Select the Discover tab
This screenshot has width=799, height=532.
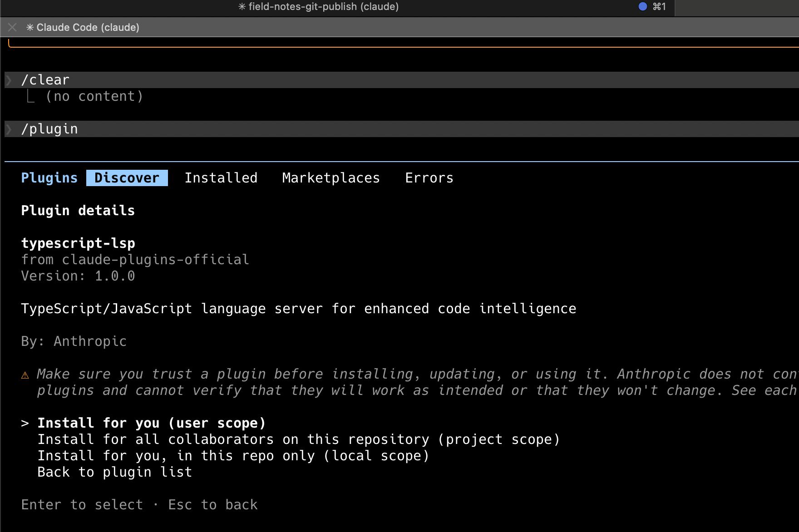click(127, 177)
